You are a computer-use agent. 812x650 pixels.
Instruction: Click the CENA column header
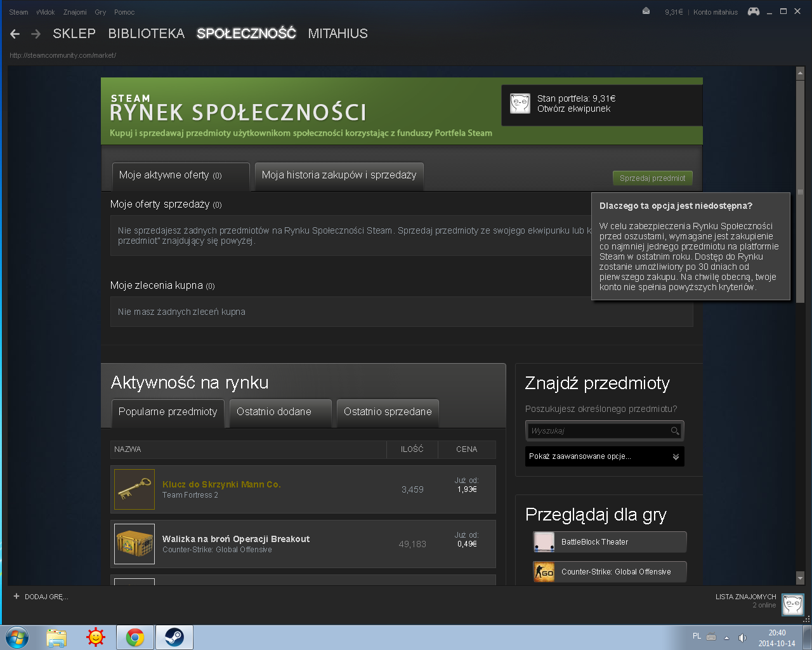pos(467,449)
